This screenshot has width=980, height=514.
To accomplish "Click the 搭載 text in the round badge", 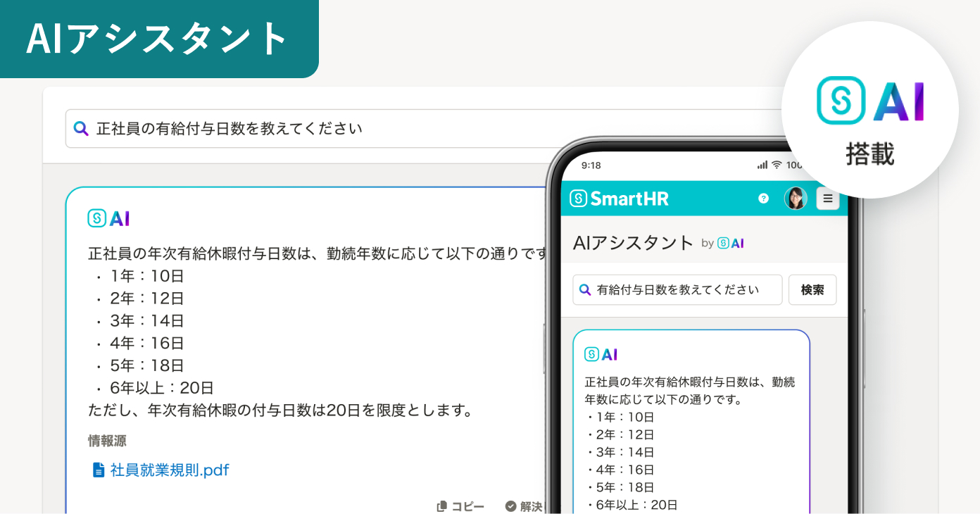I will point(870,154).
